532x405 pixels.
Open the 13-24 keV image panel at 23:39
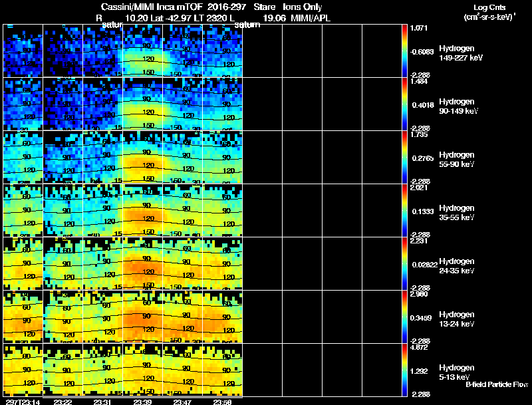(x=143, y=317)
